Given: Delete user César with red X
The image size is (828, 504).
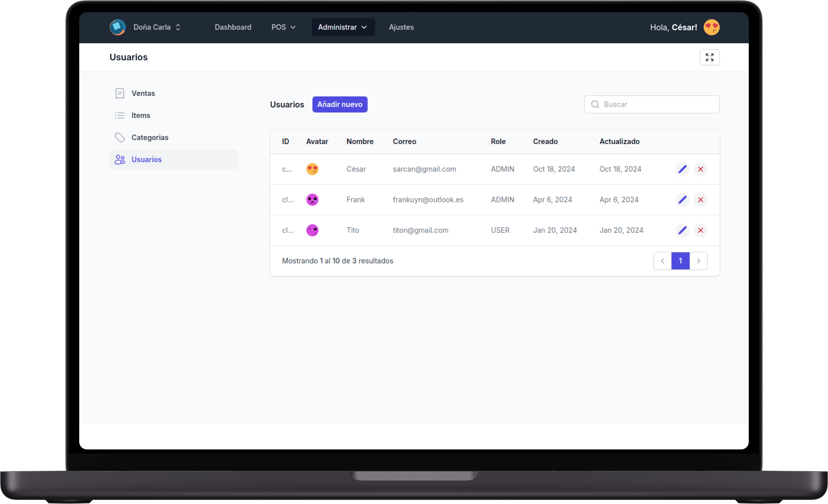Looking at the screenshot, I should click(x=700, y=169).
